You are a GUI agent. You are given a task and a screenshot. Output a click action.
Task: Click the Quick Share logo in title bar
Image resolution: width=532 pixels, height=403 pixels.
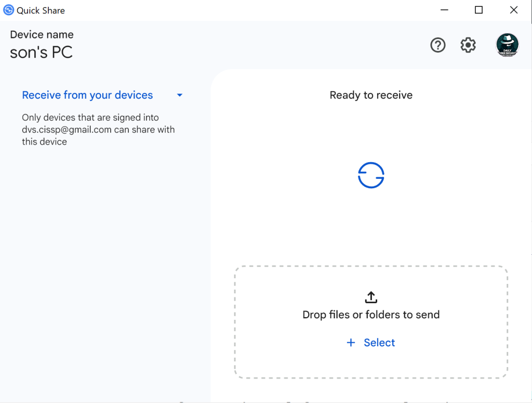coord(8,10)
